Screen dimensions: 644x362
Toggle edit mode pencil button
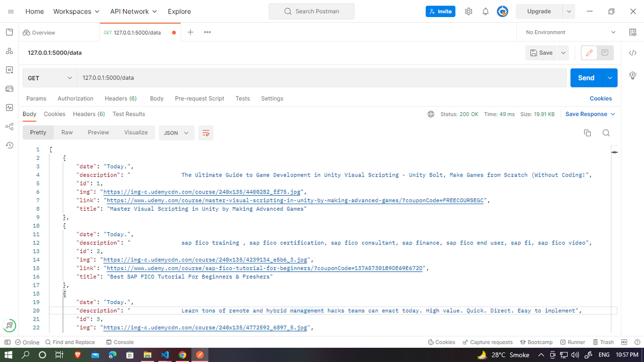(x=589, y=53)
